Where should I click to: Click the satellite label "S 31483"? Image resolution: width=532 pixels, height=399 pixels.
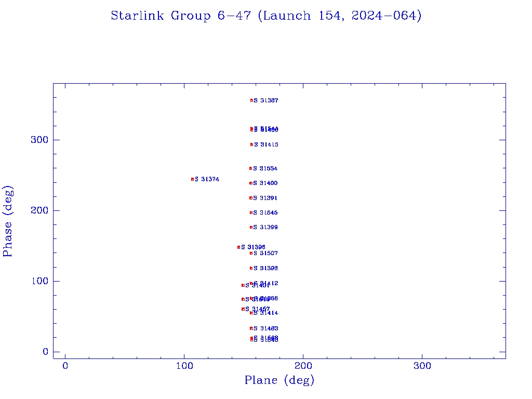click(x=266, y=328)
